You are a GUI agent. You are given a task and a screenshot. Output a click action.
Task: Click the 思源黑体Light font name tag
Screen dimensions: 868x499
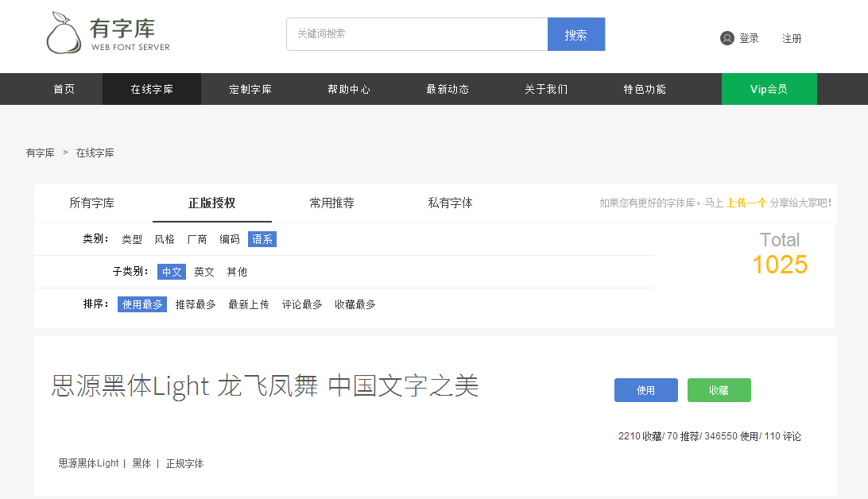88,463
